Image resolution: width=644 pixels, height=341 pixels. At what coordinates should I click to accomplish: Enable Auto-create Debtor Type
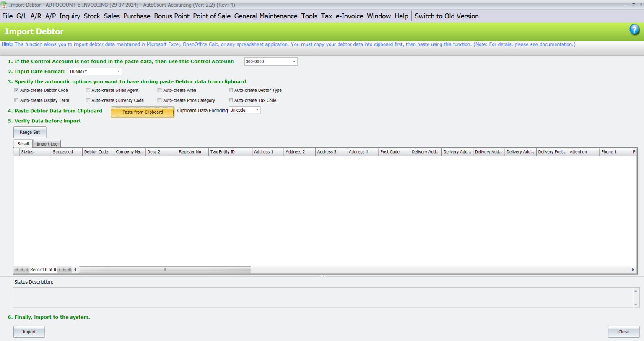point(231,90)
